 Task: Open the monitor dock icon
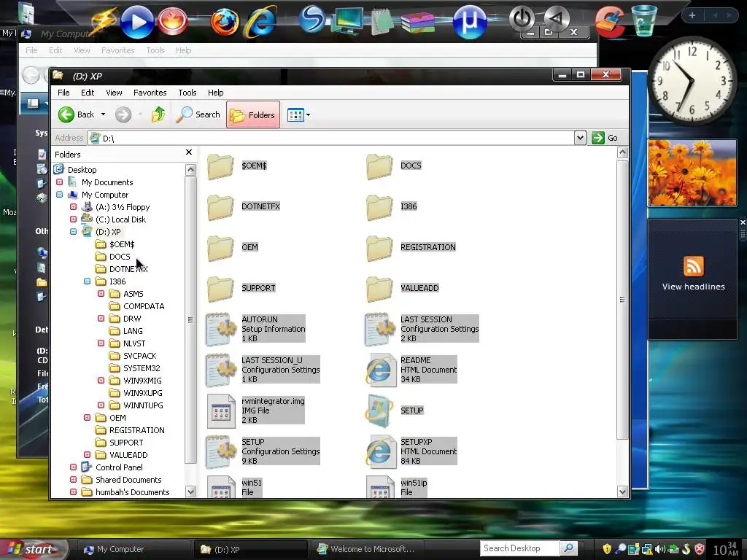(x=348, y=21)
